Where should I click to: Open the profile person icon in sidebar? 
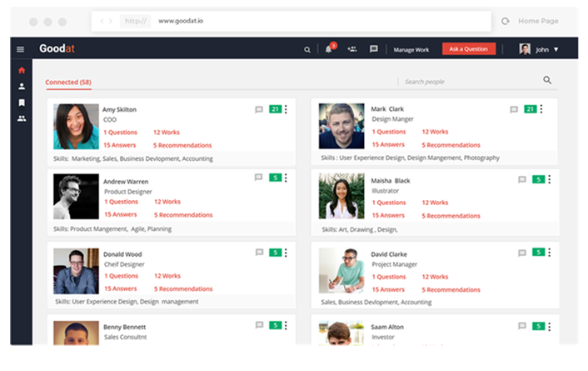[22, 87]
